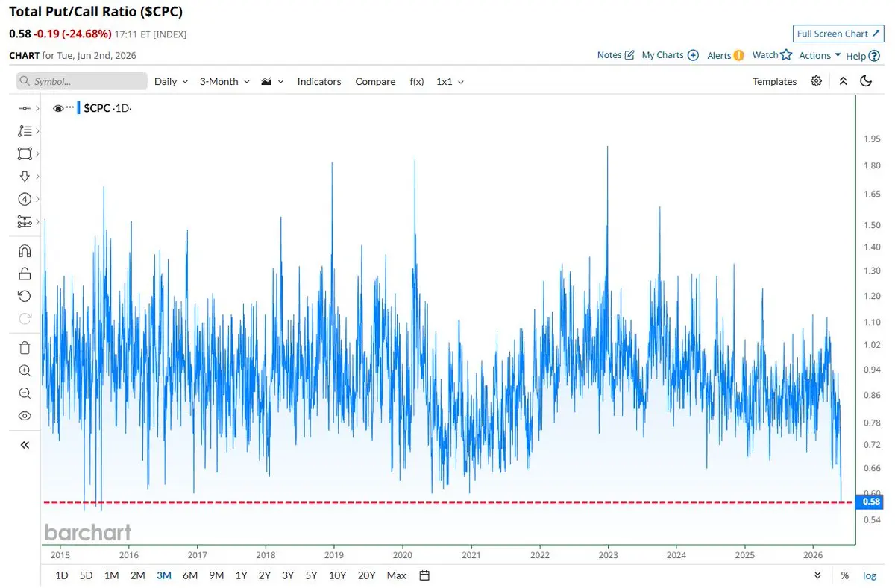895x588 pixels.
Task: Click the undo arrow icon
Action: click(x=25, y=296)
